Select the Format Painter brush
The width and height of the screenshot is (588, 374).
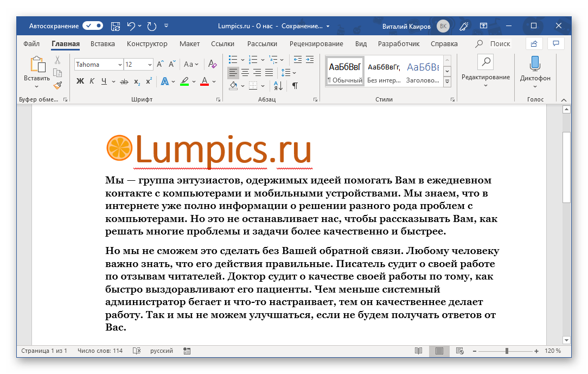(x=57, y=86)
